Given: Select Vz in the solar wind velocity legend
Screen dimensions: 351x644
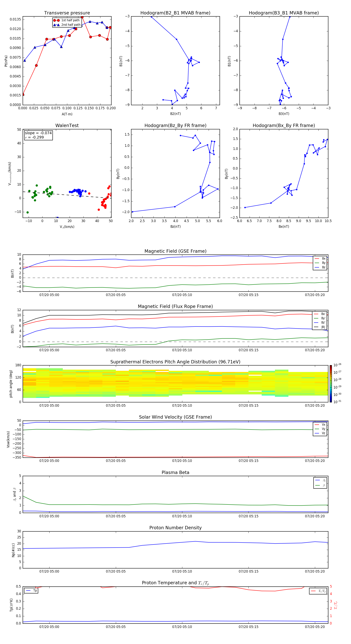Looking at the screenshot, I should click(320, 433).
